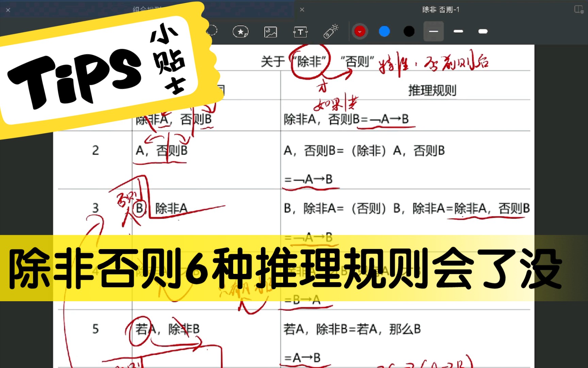The image size is (588, 368).
Task: Select the thinnest stroke width
Action: [x=434, y=31]
